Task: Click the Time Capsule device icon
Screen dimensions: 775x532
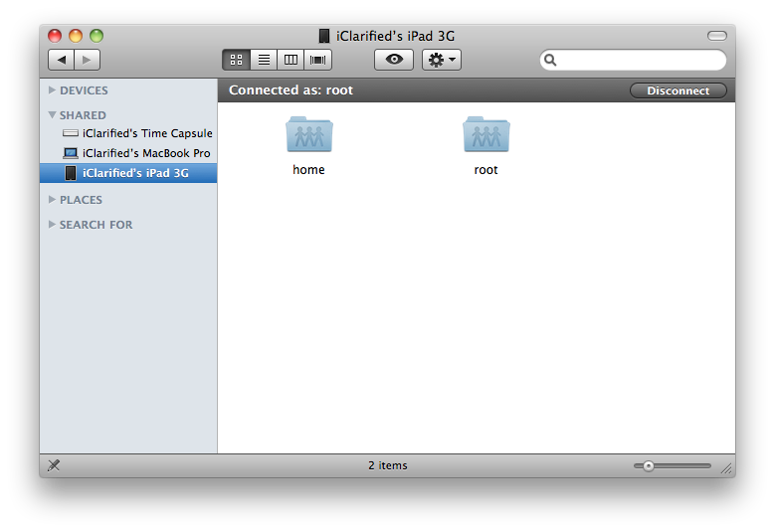Action: point(71,133)
